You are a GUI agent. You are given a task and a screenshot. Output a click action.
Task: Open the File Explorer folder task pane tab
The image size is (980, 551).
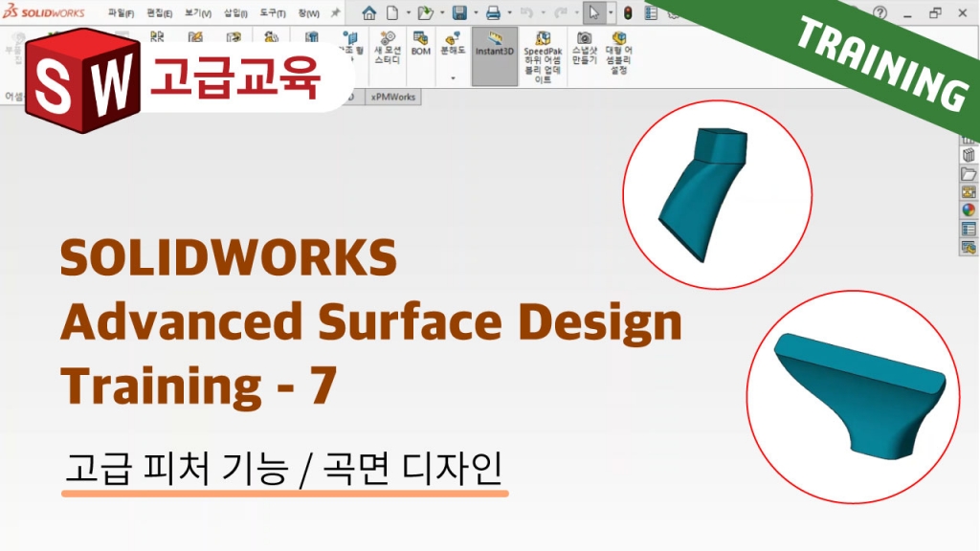pos(969,174)
